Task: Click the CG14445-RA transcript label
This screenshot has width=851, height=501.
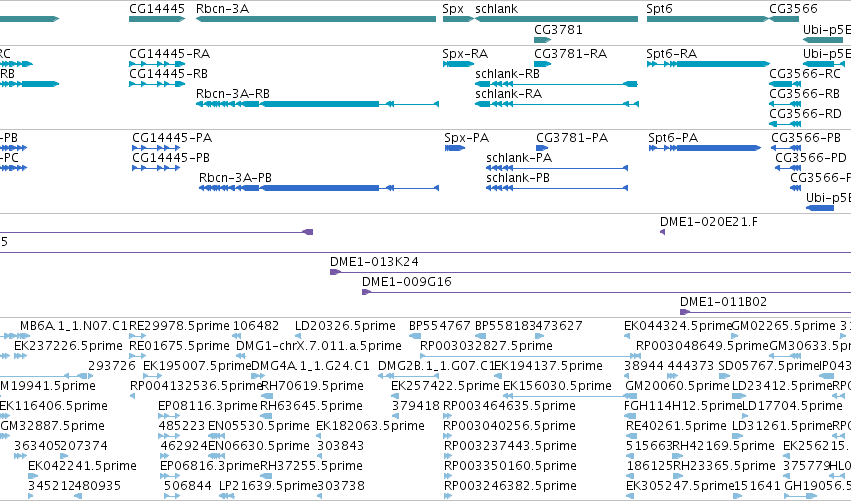Action: 169,54
